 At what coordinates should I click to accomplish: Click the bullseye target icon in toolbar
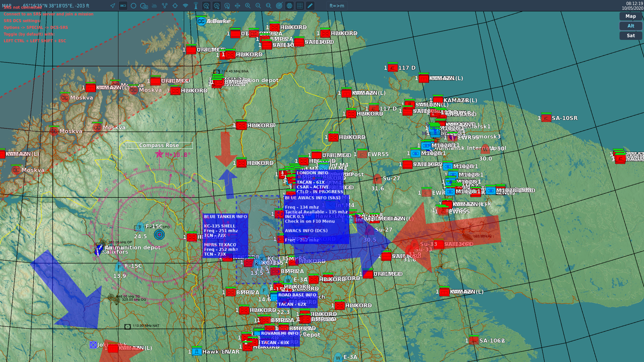click(279, 6)
